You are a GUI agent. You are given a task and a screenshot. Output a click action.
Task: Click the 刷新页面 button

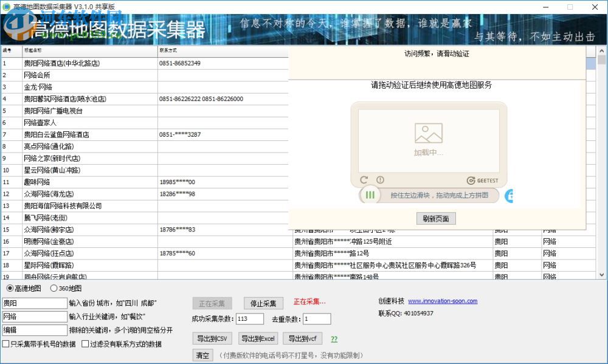tap(437, 219)
